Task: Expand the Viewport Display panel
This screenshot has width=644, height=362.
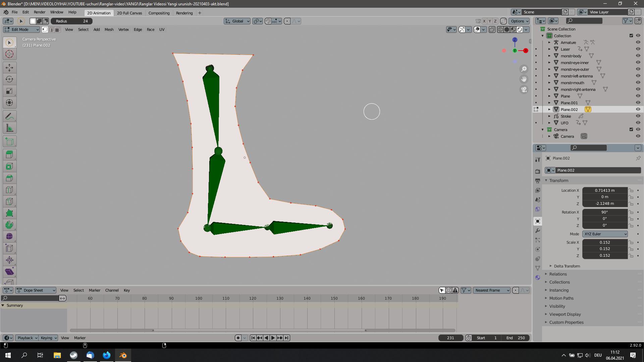Action: coord(565,314)
